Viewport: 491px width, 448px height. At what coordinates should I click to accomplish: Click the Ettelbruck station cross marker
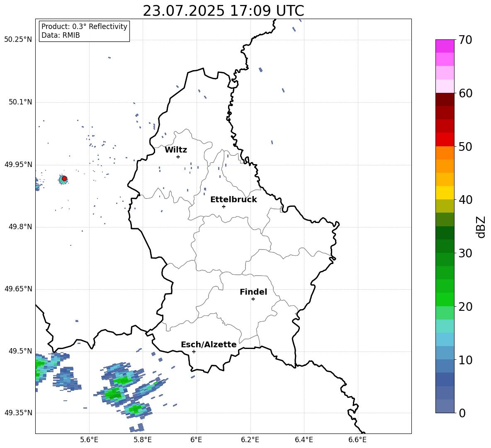pos(224,206)
